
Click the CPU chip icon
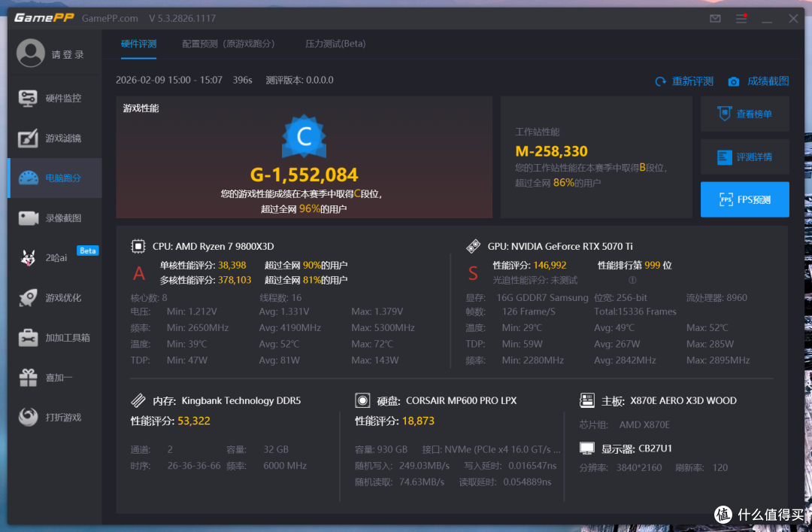(138, 246)
